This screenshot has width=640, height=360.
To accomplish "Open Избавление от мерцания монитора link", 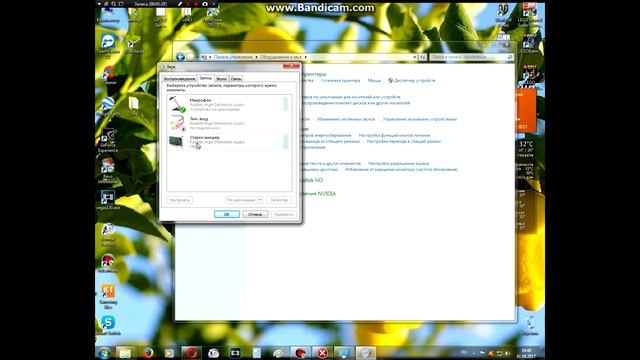I will pyautogui.click(x=401, y=169).
